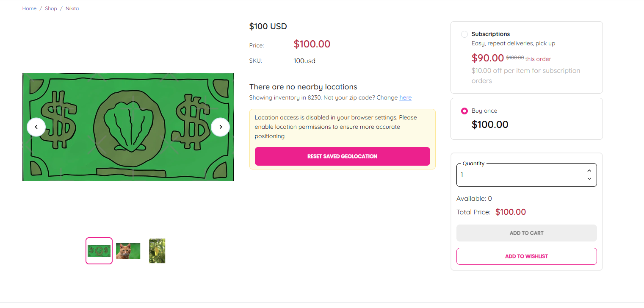The image size is (644, 308).
Task: Click the next image arrow on carousel
Action: pos(220,127)
